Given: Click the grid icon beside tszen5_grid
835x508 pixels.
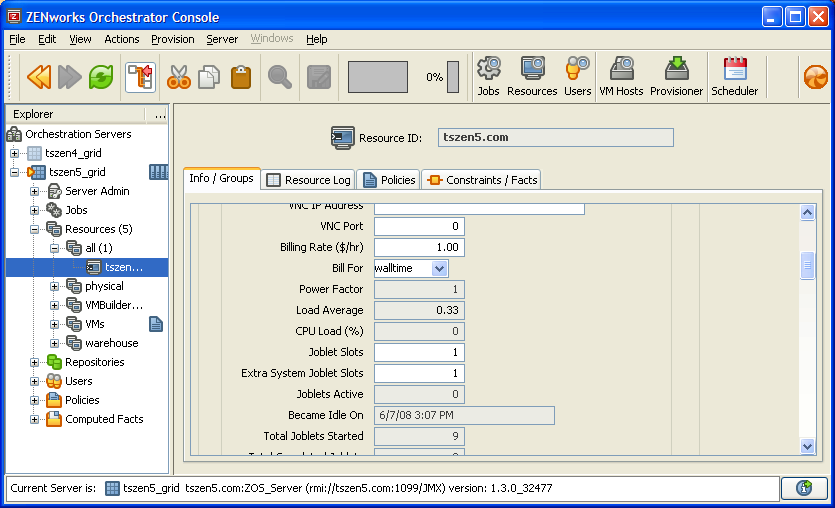Looking at the screenshot, I should pyautogui.click(x=158, y=172).
